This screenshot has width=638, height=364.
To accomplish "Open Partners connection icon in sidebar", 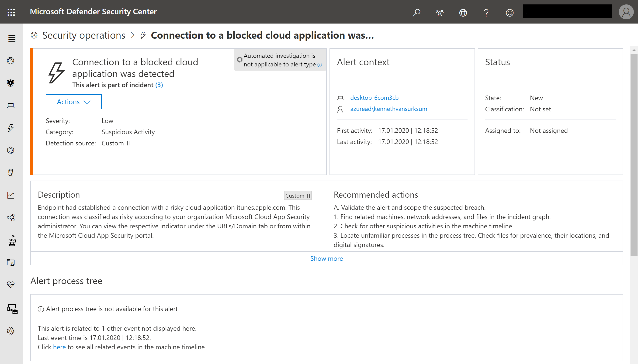I will pyautogui.click(x=11, y=217).
